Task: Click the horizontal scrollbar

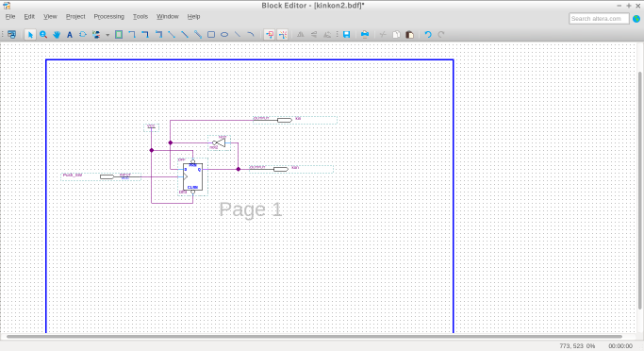Action: click(x=314, y=337)
